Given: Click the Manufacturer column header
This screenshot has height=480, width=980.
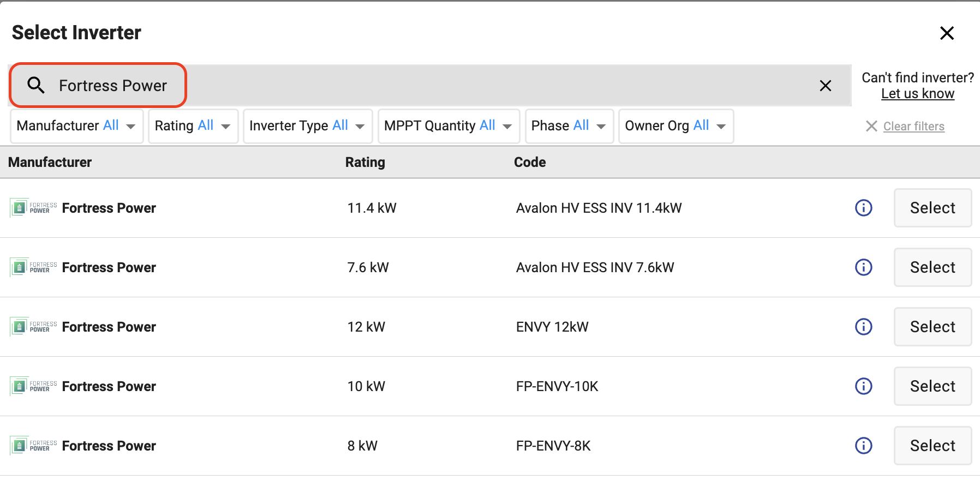Looking at the screenshot, I should coord(50,162).
